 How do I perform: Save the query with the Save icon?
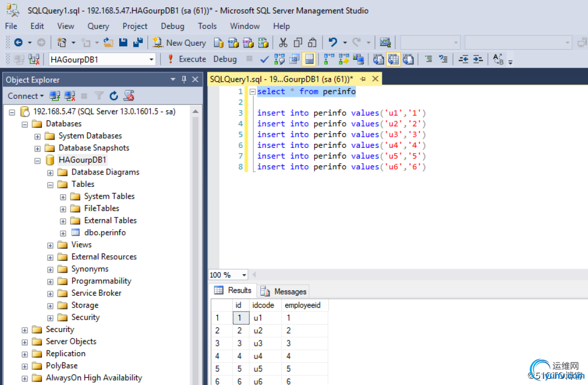click(123, 42)
